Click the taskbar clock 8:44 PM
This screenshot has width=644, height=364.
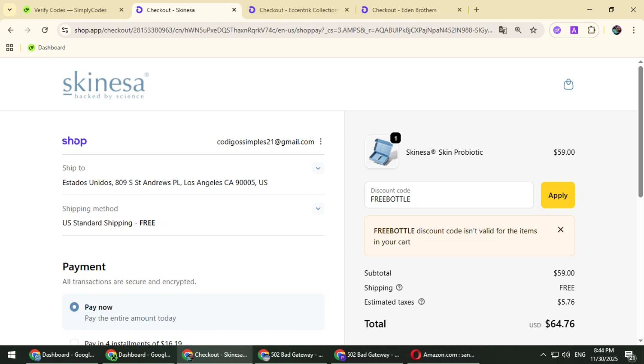(x=604, y=355)
